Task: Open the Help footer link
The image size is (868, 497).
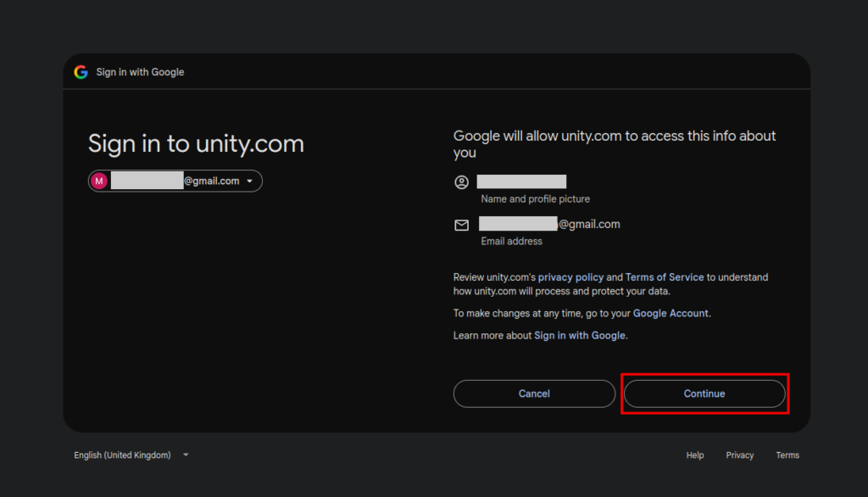Action: [695, 455]
